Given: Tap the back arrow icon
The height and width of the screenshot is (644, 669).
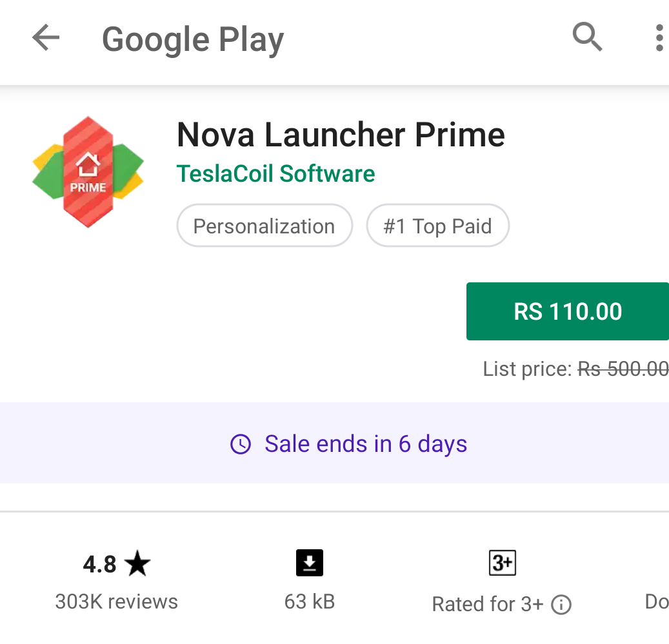Looking at the screenshot, I should 46,39.
